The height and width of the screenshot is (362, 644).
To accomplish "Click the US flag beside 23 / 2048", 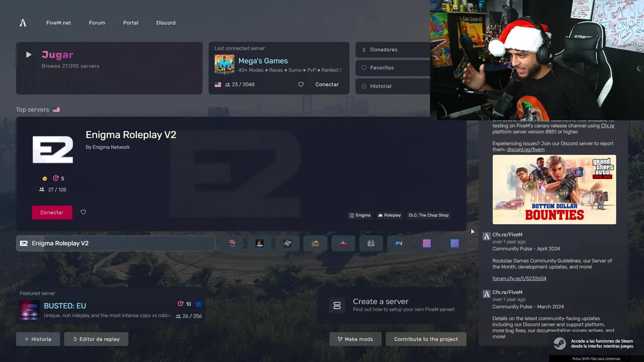I will [218, 84].
